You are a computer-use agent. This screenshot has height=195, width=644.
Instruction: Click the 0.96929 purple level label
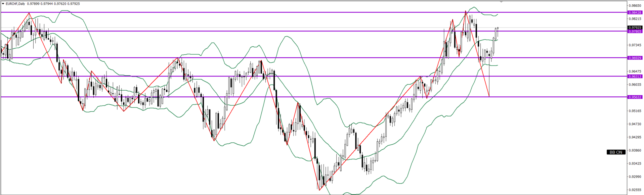(635, 58)
